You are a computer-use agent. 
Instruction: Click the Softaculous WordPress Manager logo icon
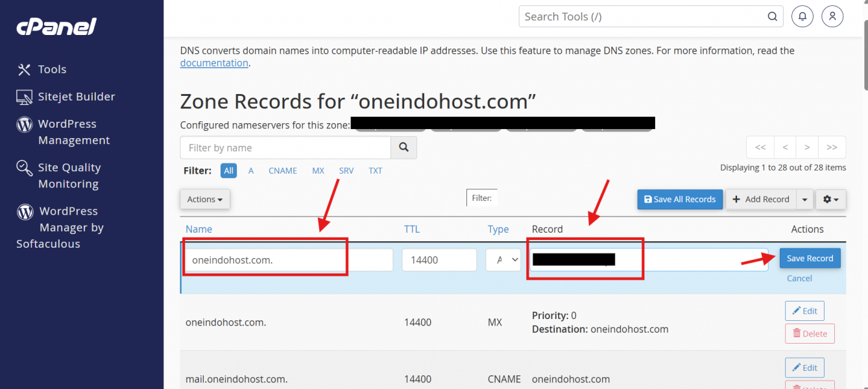[25, 211]
